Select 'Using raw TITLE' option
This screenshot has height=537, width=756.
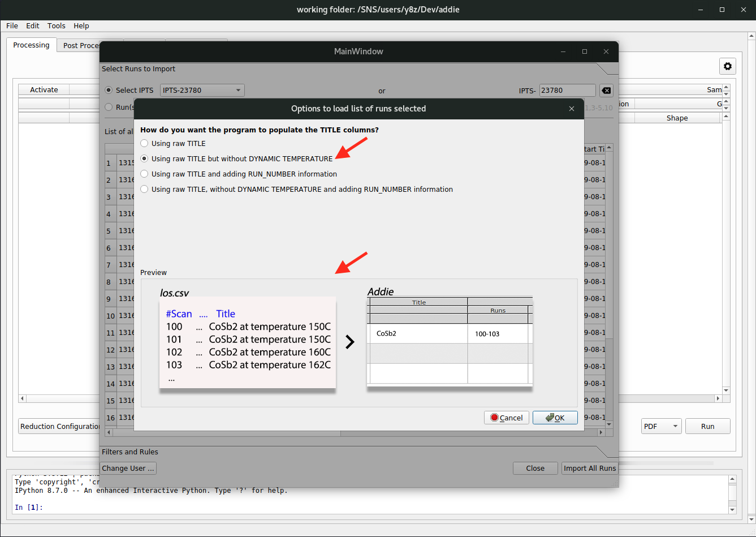tap(145, 144)
